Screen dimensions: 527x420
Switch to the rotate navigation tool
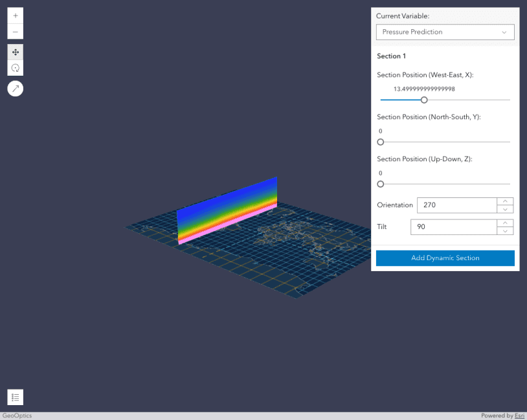coord(15,68)
